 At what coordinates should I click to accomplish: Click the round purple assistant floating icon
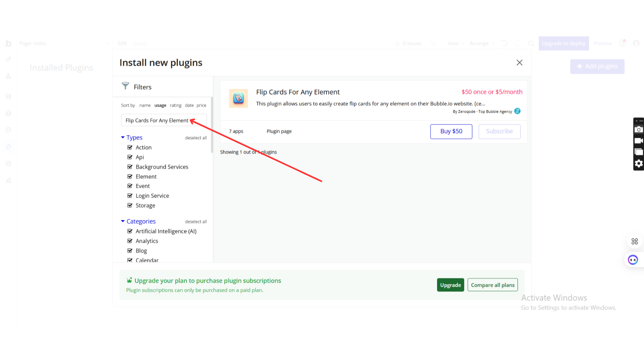tap(633, 260)
